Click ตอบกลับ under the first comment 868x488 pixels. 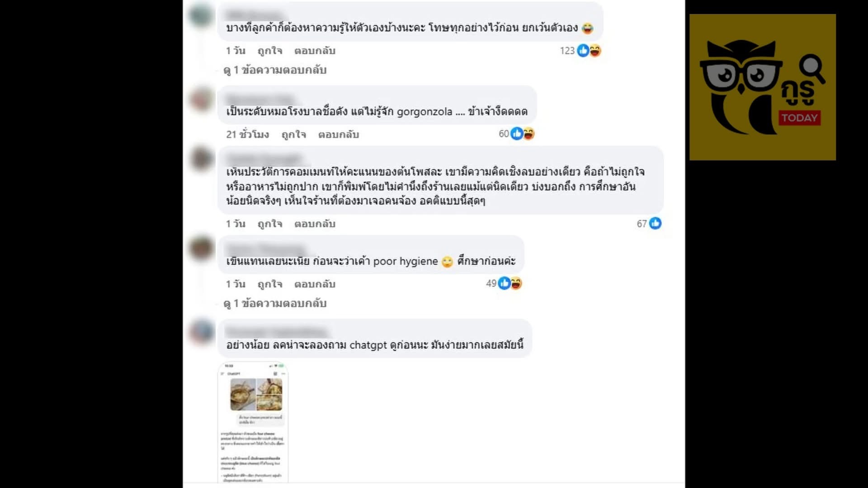pyautogui.click(x=315, y=51)
